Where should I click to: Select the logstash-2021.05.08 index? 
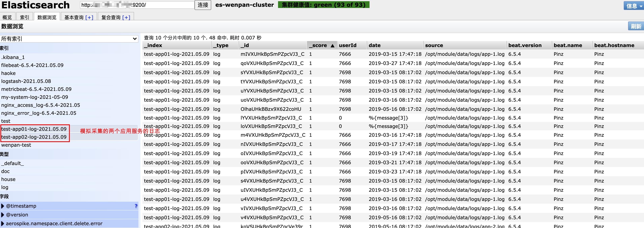(x=69, y=81)
